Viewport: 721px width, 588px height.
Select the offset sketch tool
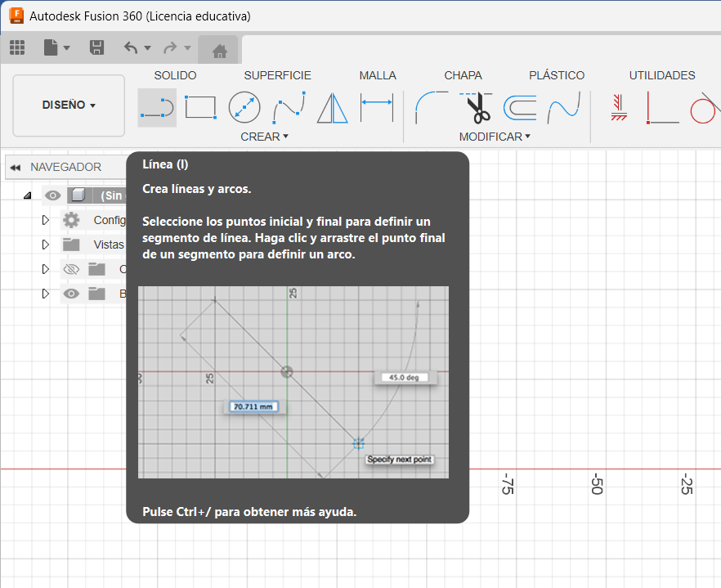520,108
